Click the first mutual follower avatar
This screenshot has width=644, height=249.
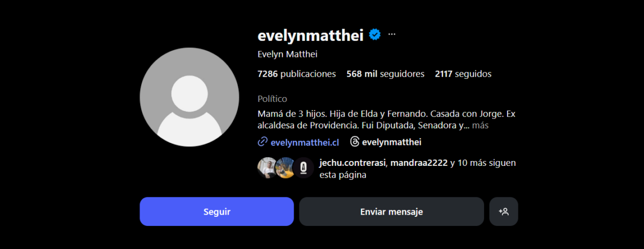(268, 168)
